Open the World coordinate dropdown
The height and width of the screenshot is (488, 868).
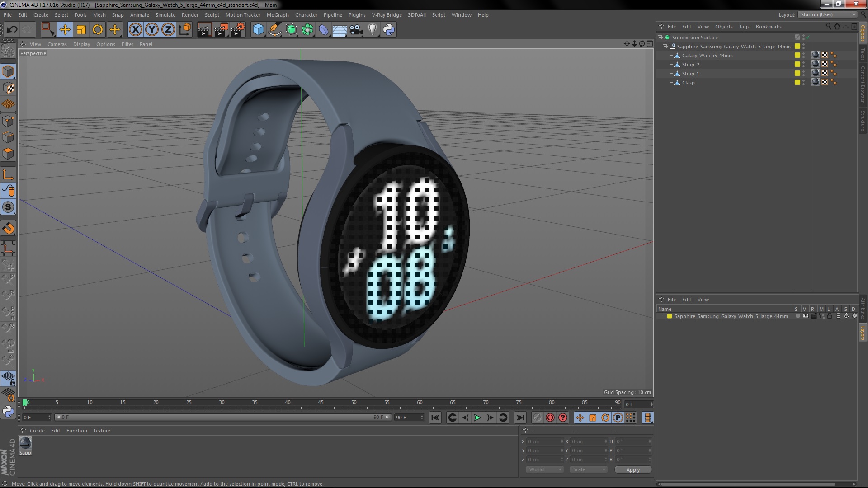[545, 470]
